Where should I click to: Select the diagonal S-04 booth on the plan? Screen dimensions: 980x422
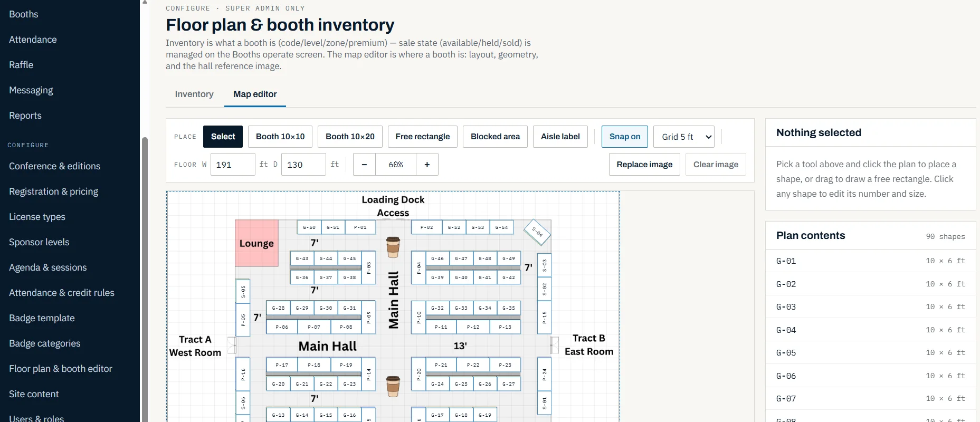pyautogui.click(x=537, y=232)
